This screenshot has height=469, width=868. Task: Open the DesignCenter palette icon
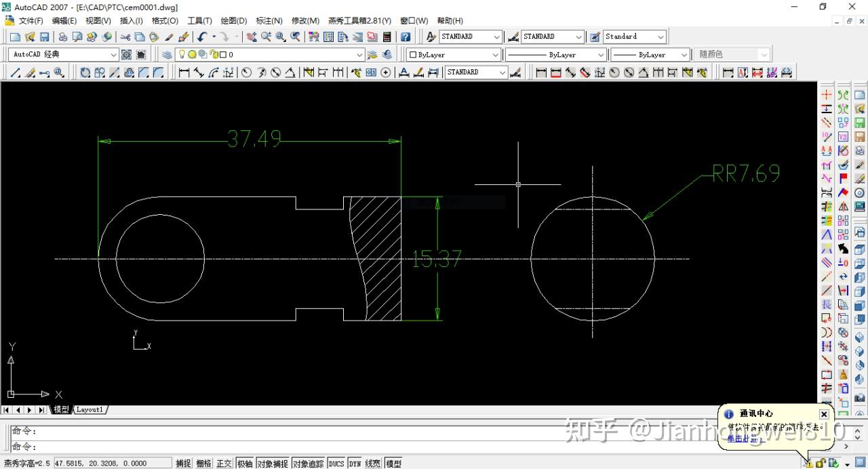coord(328,37)
